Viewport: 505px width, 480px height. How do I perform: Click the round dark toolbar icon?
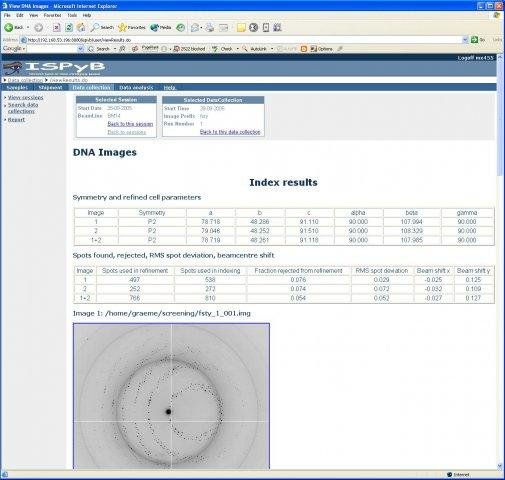click(x=254, y=27)
